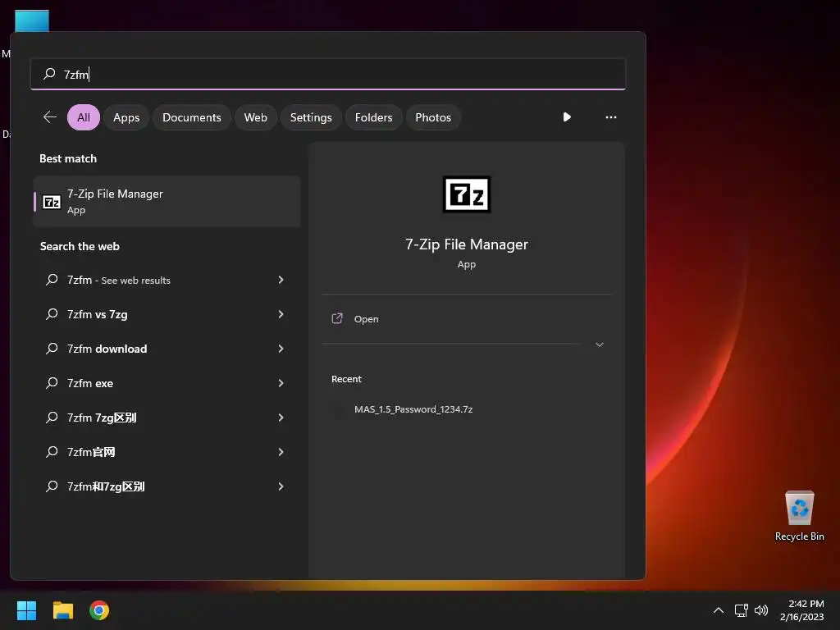Open the 7-Zip File Manager best match
The height and width of the screenshot is (630, 840).
[167, 202]
